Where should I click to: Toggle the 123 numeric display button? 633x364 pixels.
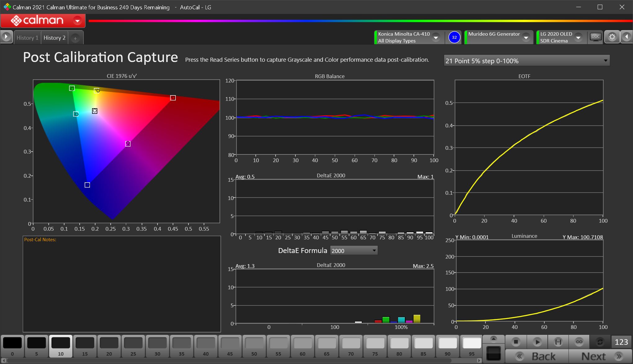tap(621, 342)
